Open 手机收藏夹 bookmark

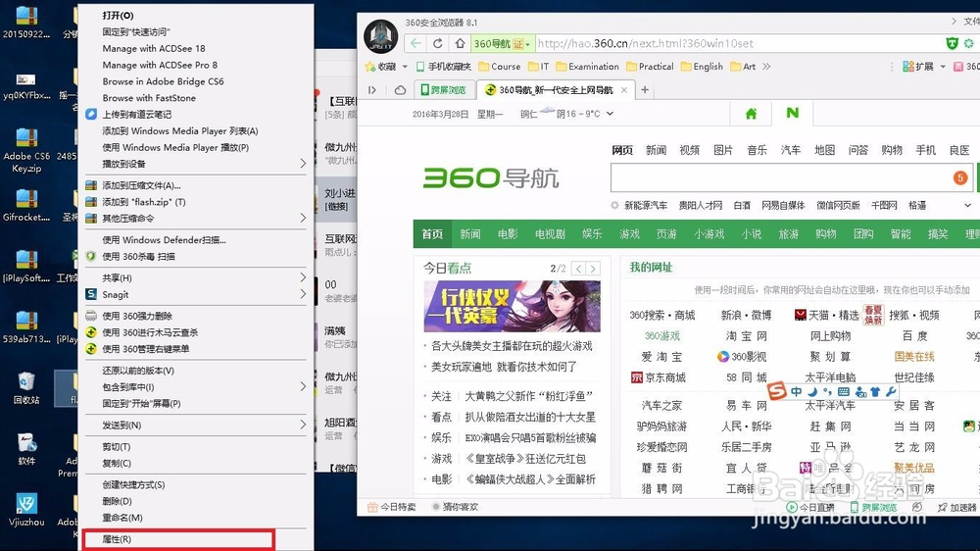(x=444, y=67)
